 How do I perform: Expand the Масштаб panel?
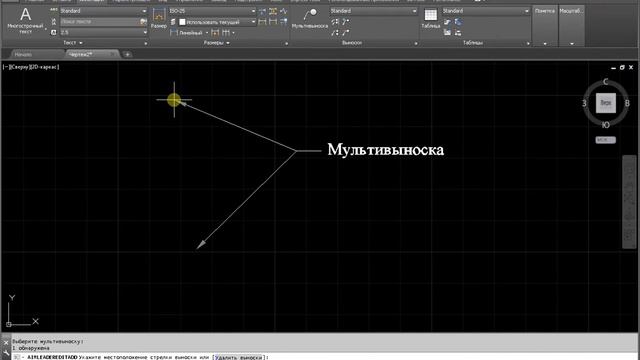[x=571, y=26]
